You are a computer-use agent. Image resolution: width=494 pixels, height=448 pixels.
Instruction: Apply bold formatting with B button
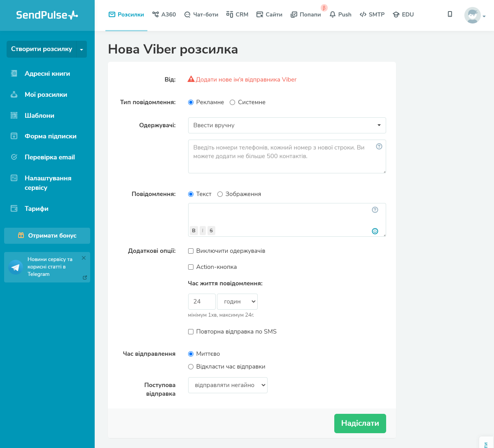coord(194,231)
